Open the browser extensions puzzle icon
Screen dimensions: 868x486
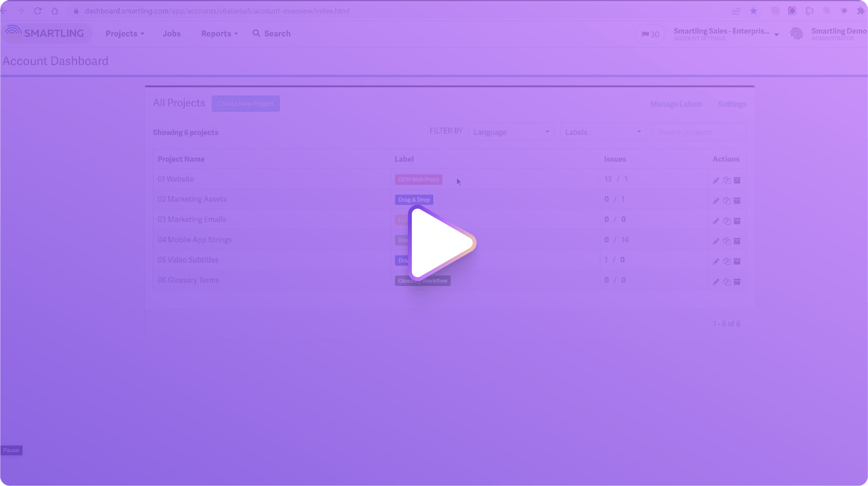860,11
